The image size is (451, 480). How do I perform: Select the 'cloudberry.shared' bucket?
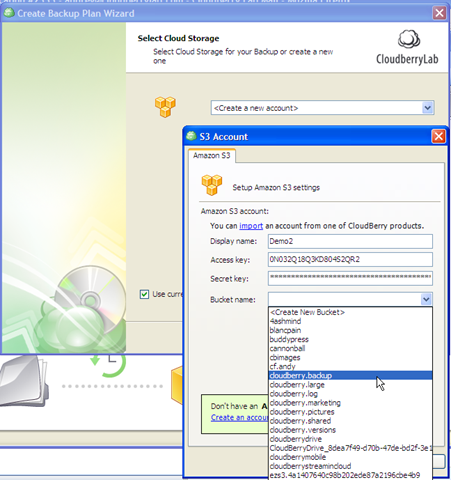(x=350, y=421)
